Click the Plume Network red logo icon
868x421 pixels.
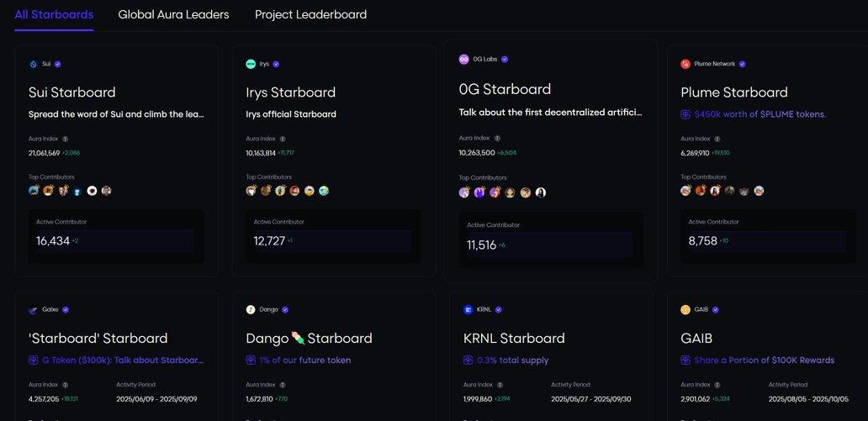coord(685,64)
